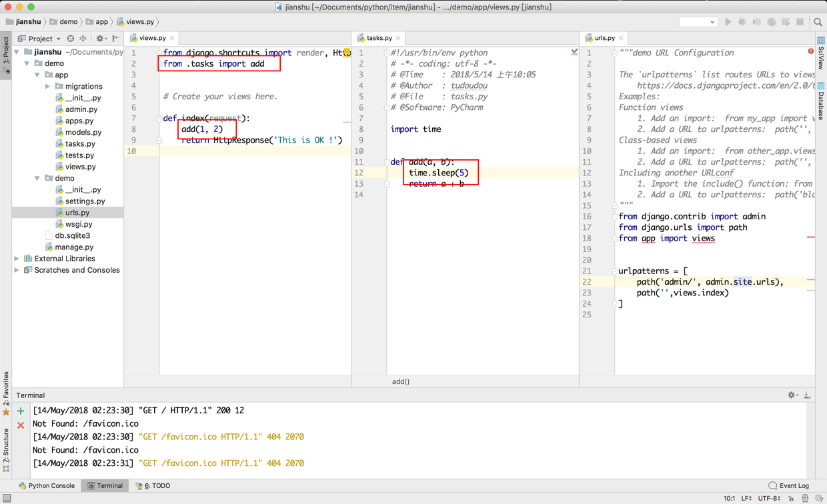Switch to the tasks.py editor tab
This screenshot has height=504, width=827.
coord(379,38)
